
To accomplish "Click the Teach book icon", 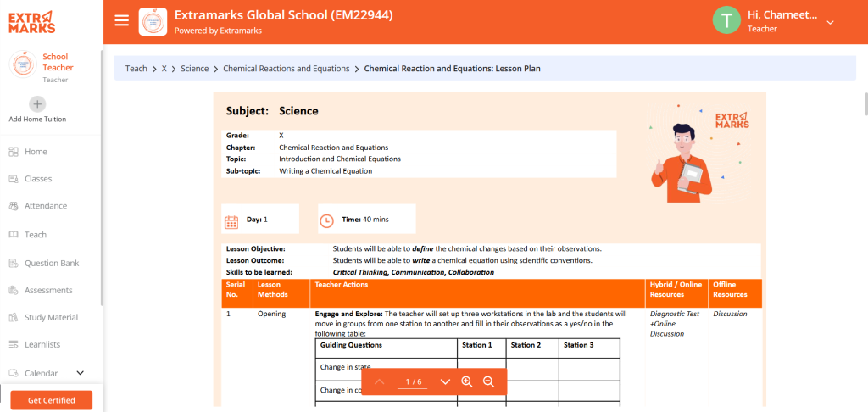I will point(14,234).
